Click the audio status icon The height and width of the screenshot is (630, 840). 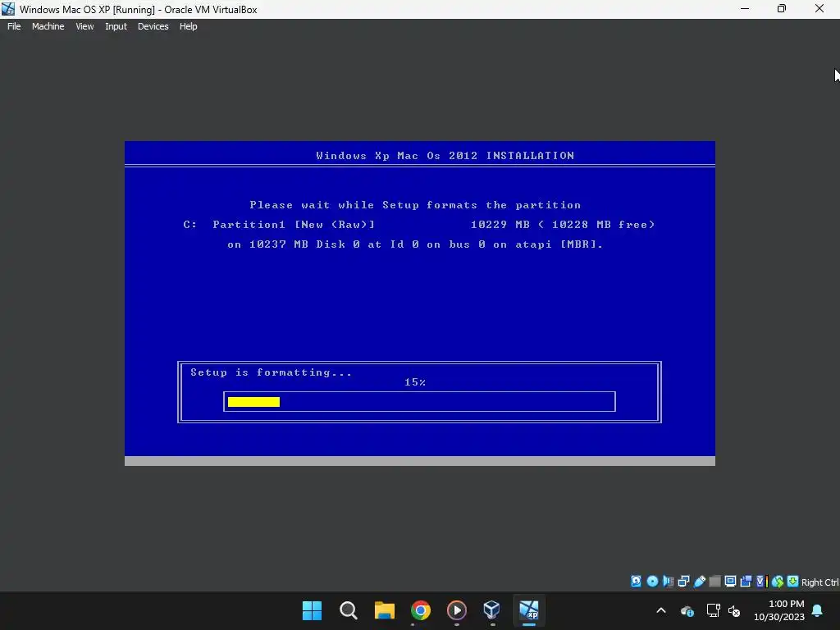668,582
